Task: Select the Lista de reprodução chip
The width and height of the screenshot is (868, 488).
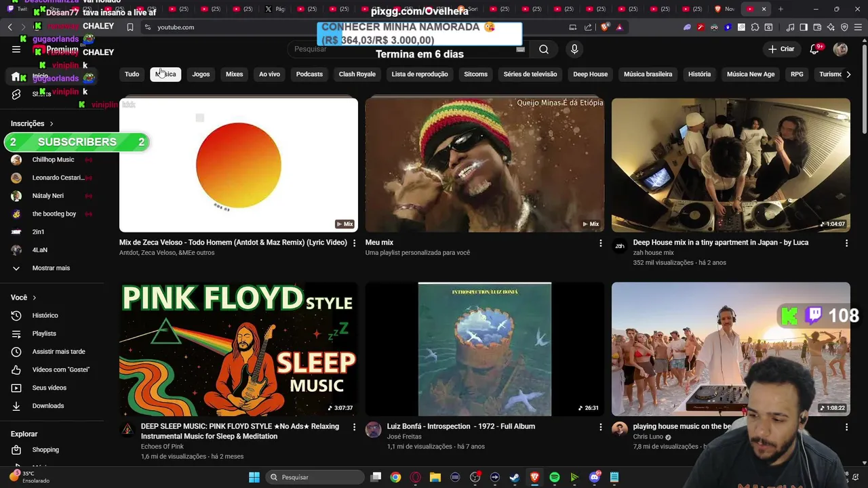Action: [420, 75]
